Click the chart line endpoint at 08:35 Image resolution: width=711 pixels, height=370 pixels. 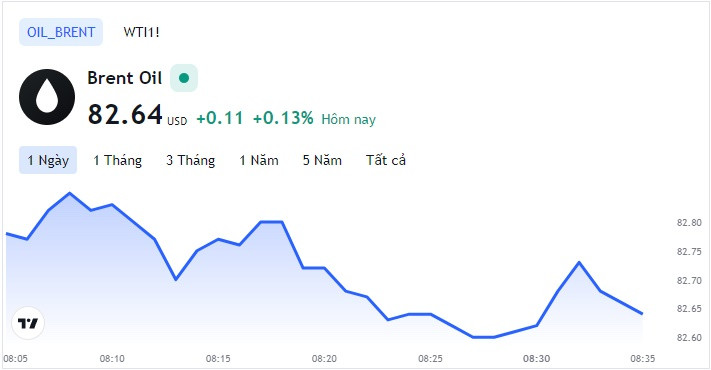[x=642, y=313]
